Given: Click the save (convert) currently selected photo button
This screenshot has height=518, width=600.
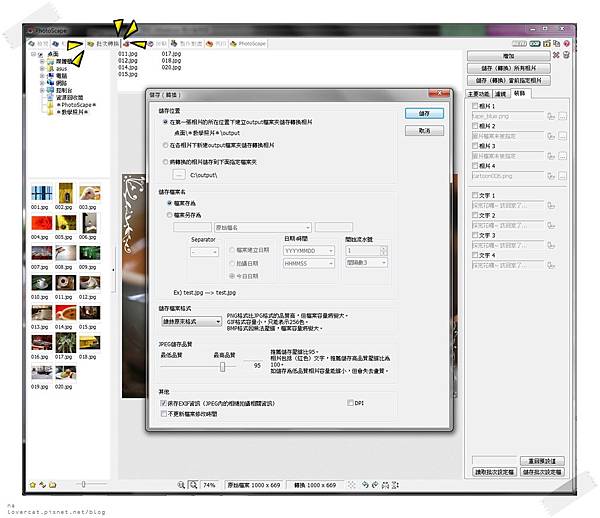Looking at the screenshot, I should (x=509, y=81).
